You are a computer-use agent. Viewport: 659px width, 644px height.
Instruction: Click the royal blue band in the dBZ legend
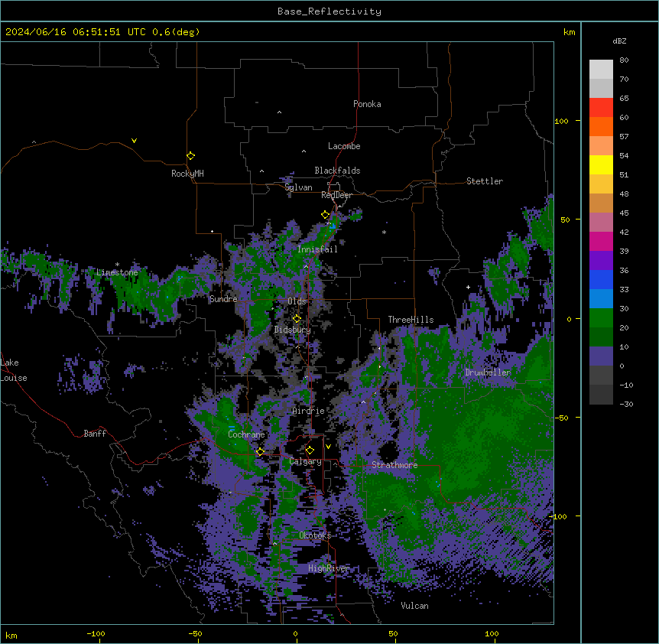tap(601, 279)
